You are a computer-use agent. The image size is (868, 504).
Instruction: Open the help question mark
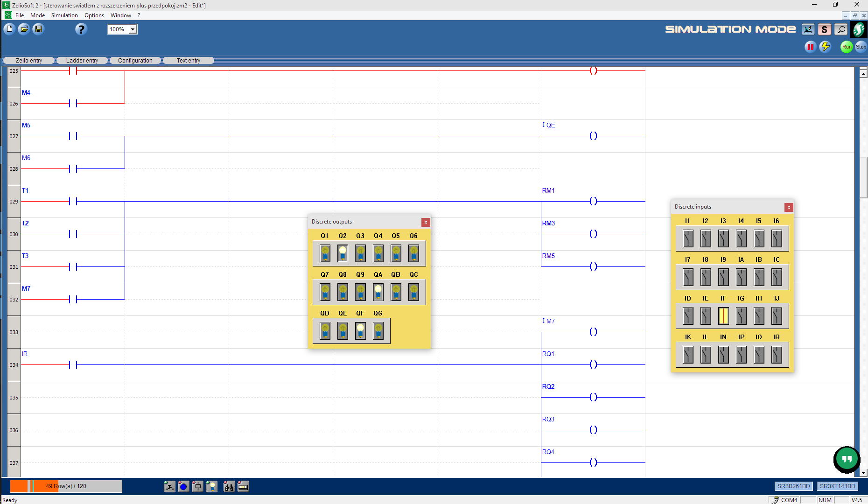click(81, 29)
